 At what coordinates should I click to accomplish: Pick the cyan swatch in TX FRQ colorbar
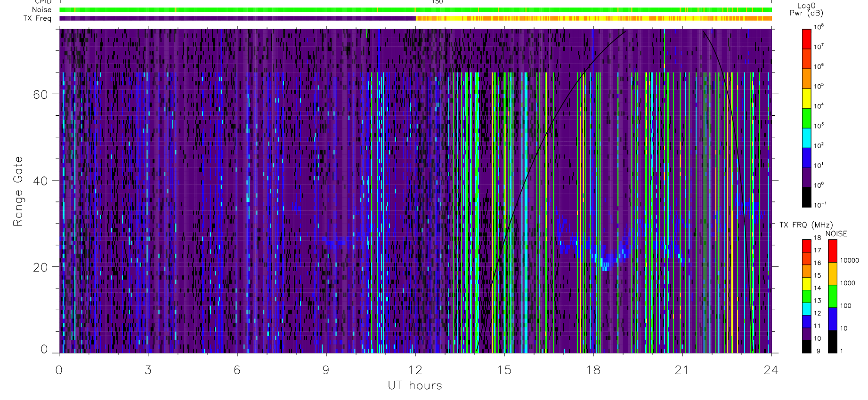point(806,309)
